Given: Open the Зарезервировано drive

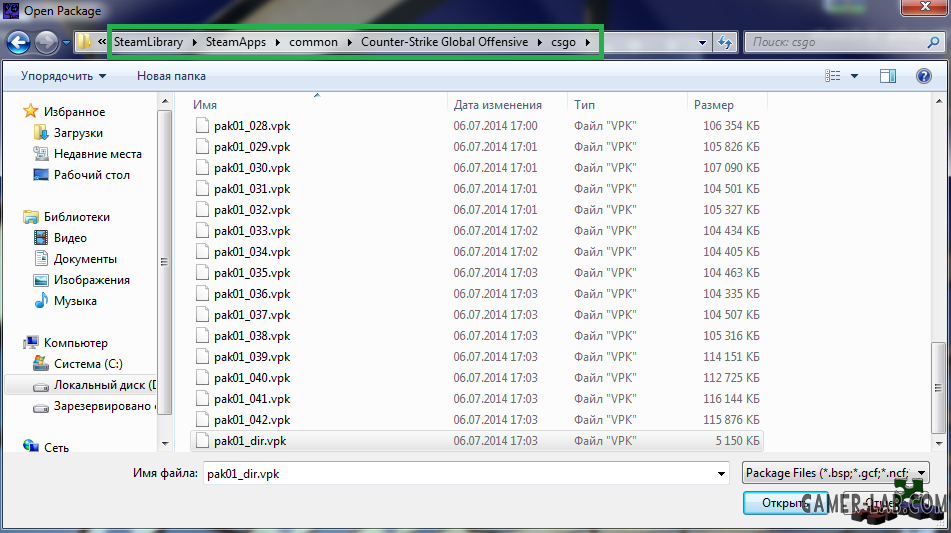Looking at the screenshot, I should point(104,406).
